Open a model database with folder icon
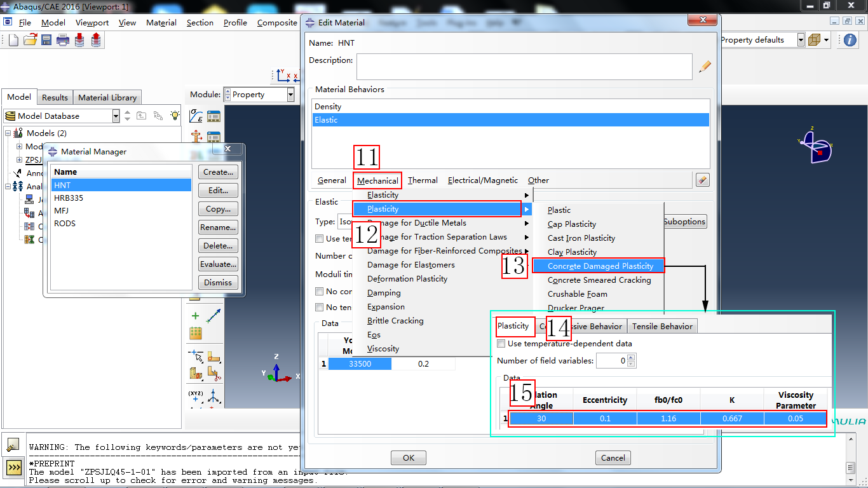Image resolution: width=868 pixels, height=488 pixels. click(30, 40)
